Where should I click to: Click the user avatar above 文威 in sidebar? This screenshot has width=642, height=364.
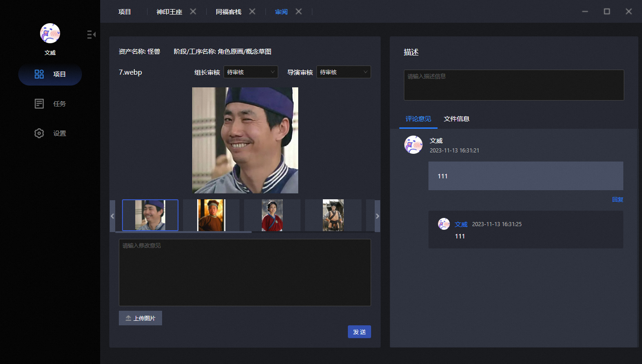click(x=50, y=33)
